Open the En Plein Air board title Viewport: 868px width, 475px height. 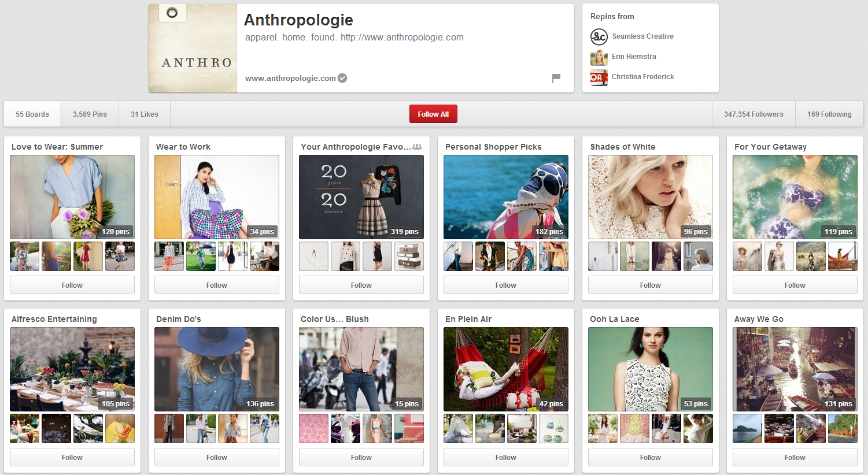[x=468, y=319]
